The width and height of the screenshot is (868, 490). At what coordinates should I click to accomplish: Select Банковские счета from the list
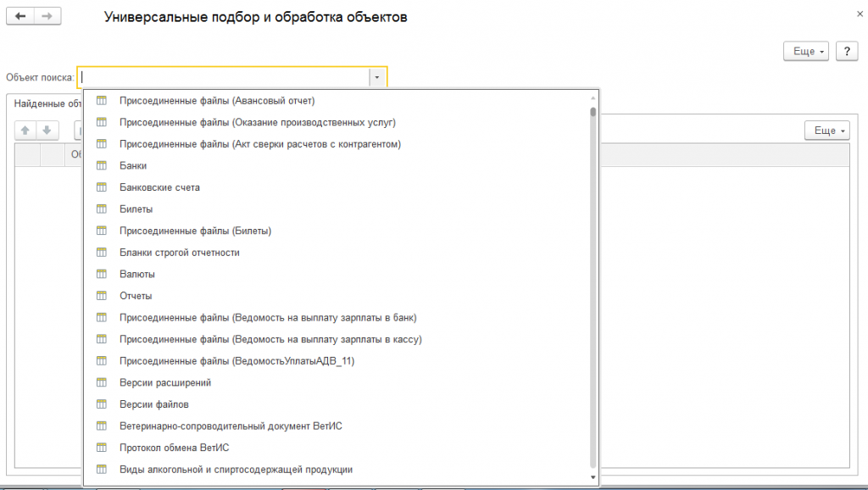point(160,187)
